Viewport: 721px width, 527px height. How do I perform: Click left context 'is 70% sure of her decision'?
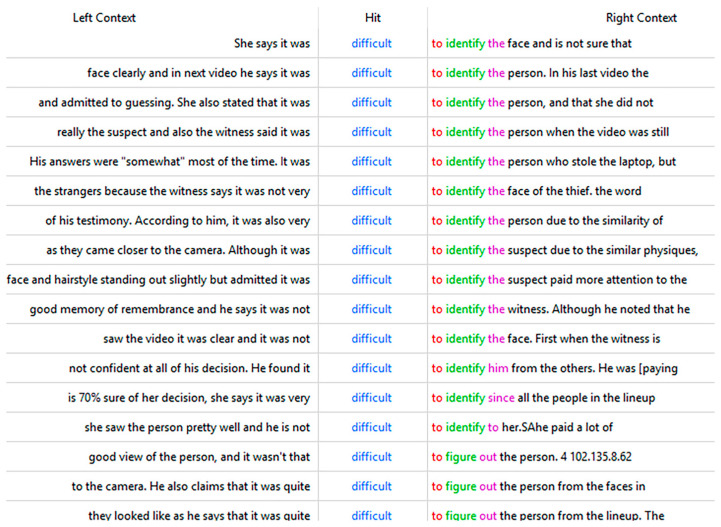[x=137, y=397]
